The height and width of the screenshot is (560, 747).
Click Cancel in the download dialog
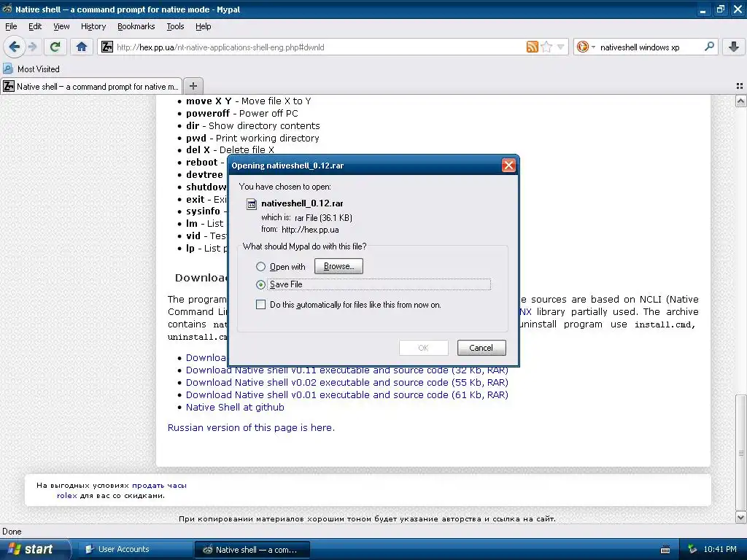[x=481, y=348]
